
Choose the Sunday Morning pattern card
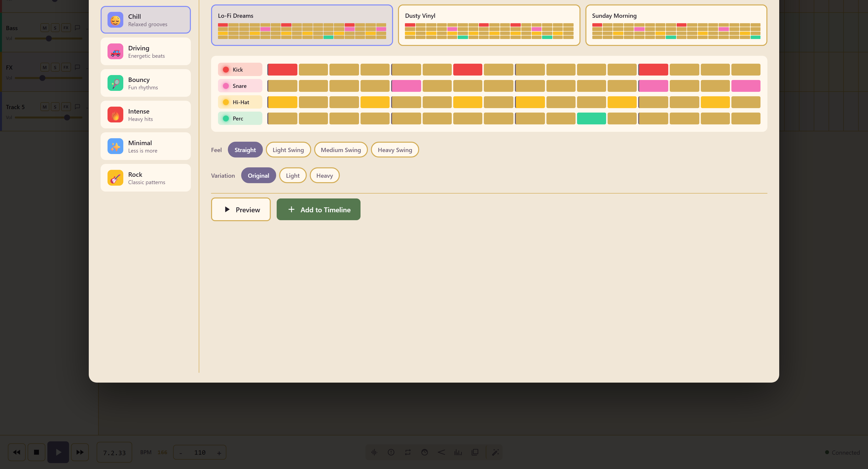[x=676, y=25]
